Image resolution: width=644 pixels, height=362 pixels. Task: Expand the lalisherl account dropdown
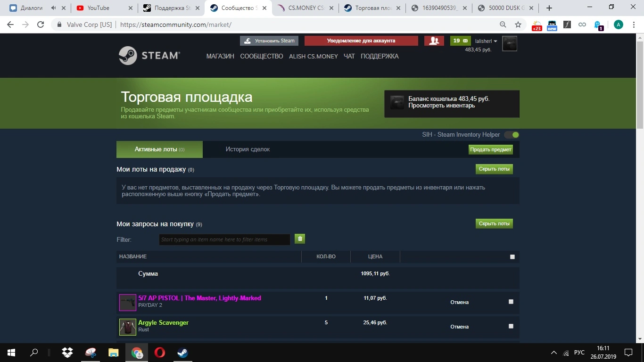tap(486, 41)
